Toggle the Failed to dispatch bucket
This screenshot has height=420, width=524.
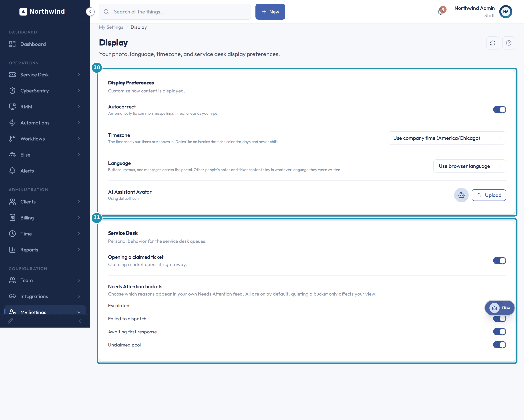499,319
